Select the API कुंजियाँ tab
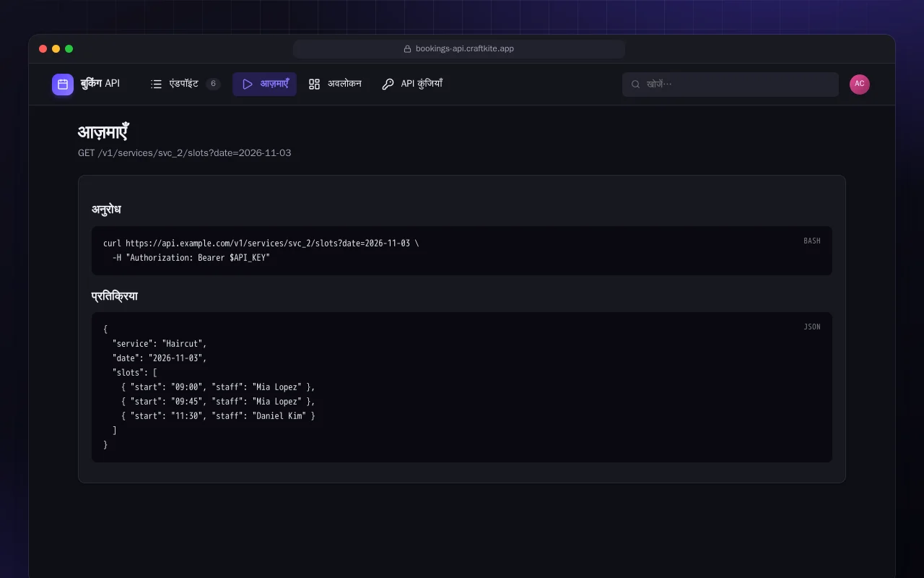The image size is (924, 578). 411,85
